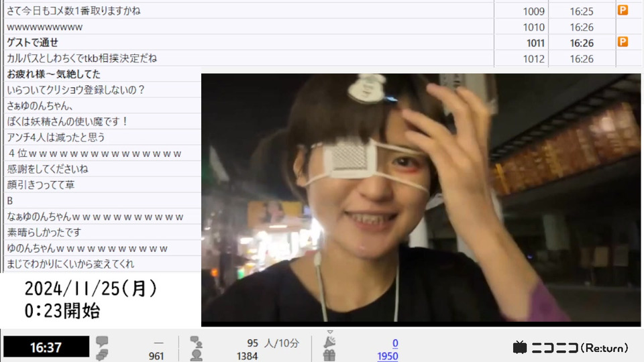Click the total visitors value 1384
Screen dimensions: 644x362
click(248, 356)
